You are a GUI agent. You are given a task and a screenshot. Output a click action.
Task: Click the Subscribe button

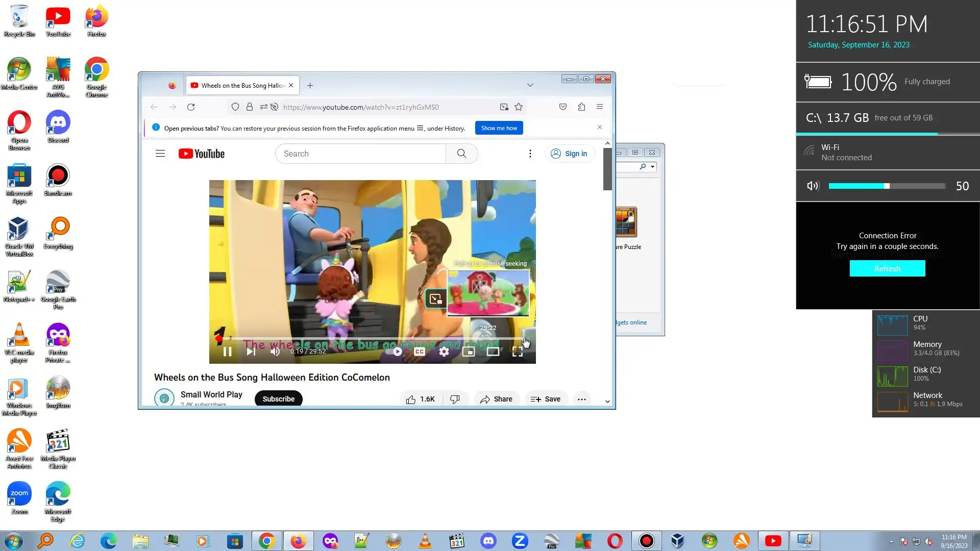(279, 399)
